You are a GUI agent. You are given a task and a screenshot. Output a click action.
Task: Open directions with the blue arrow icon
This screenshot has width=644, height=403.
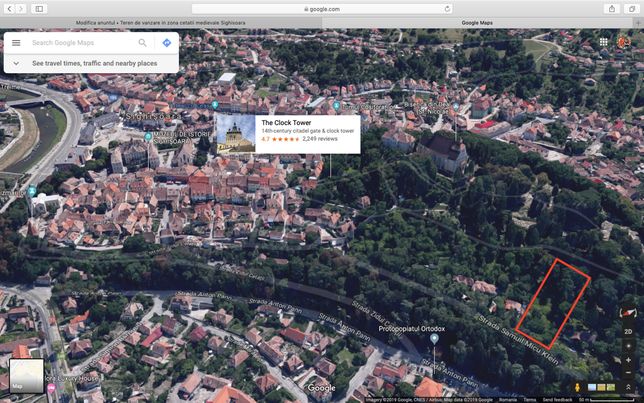[x=167, y=43]
